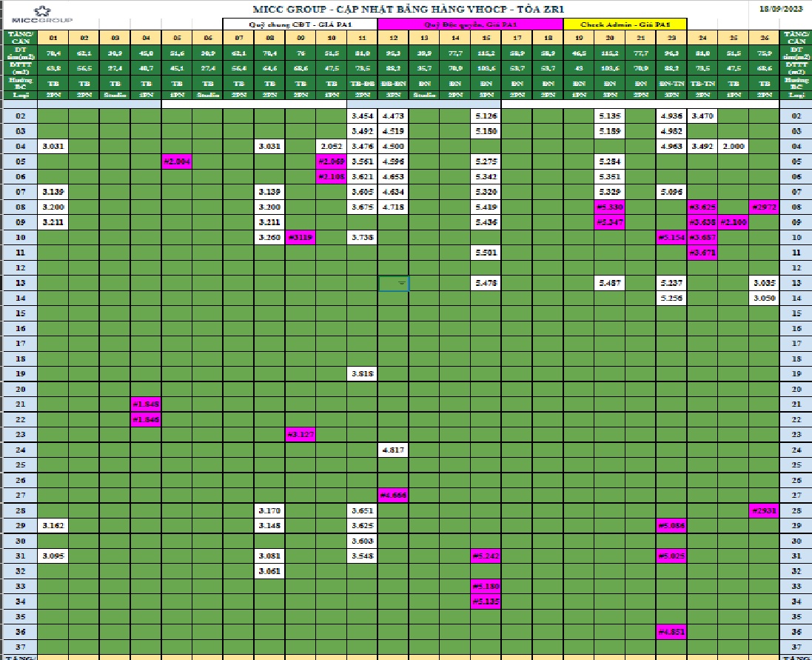Image resolution: width=812 pixels, height=660 pixels.
Task: Select the cell showing 4.817
Action: (393, 450)
